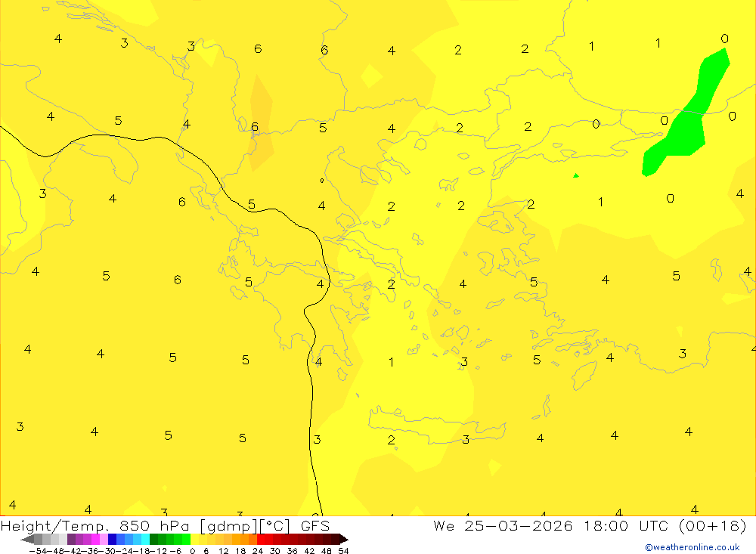Click the legend label -6
The width and height of the screenshot is (756, 554).
175,551
